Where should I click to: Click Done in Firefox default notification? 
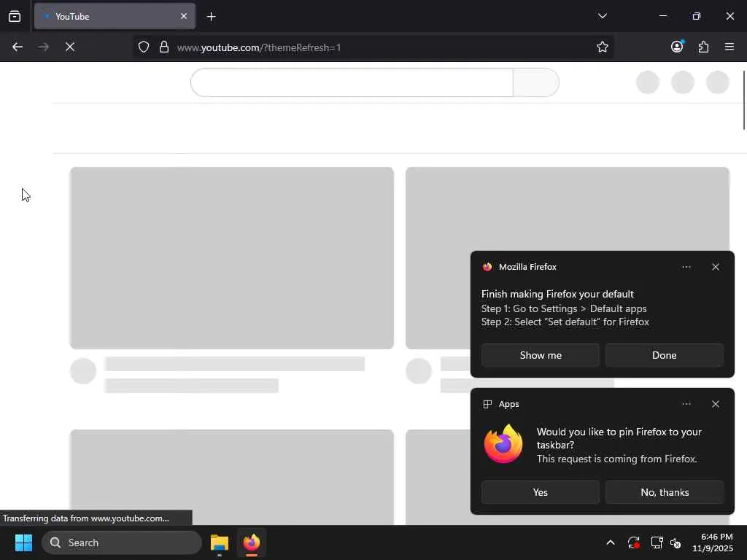coord(664,355)
